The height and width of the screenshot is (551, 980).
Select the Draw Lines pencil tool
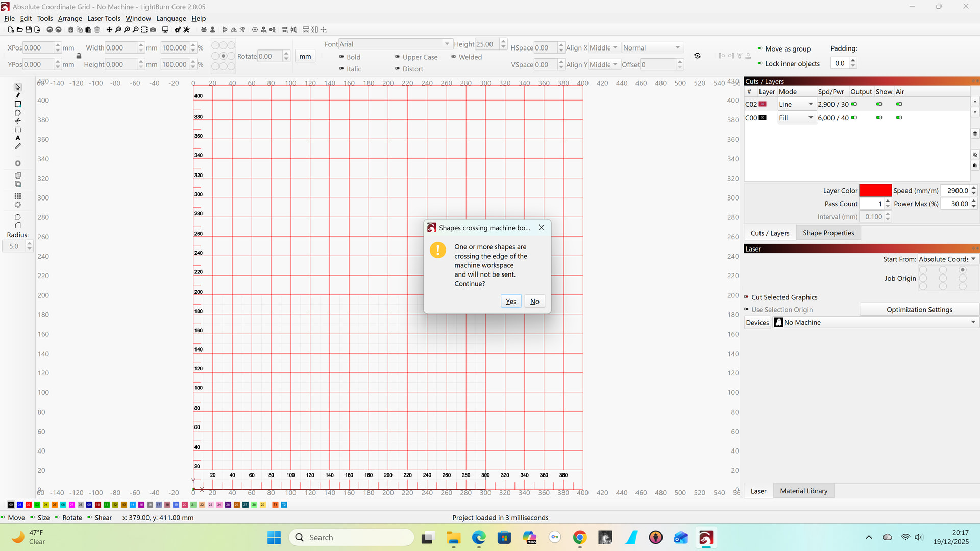18,95
